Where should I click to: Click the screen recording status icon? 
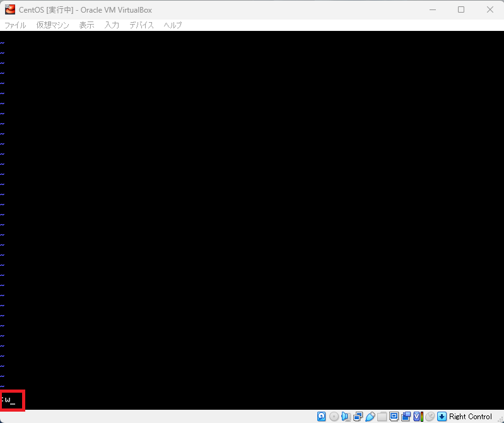(406, 417)
